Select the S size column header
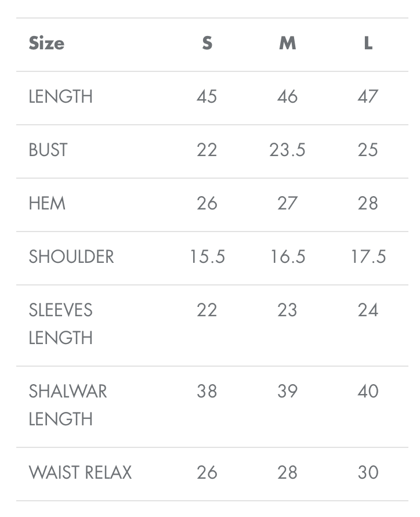The height and width of the screenshot is (517, 420). pos(207,43)
